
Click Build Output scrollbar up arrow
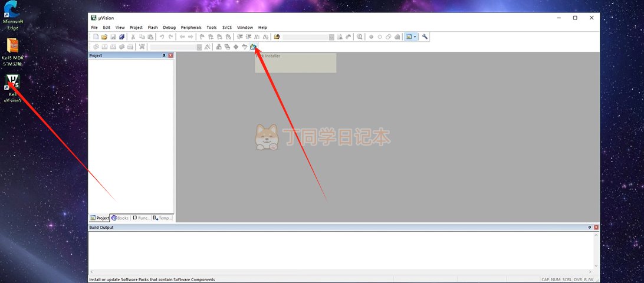(x=597, y=235)
